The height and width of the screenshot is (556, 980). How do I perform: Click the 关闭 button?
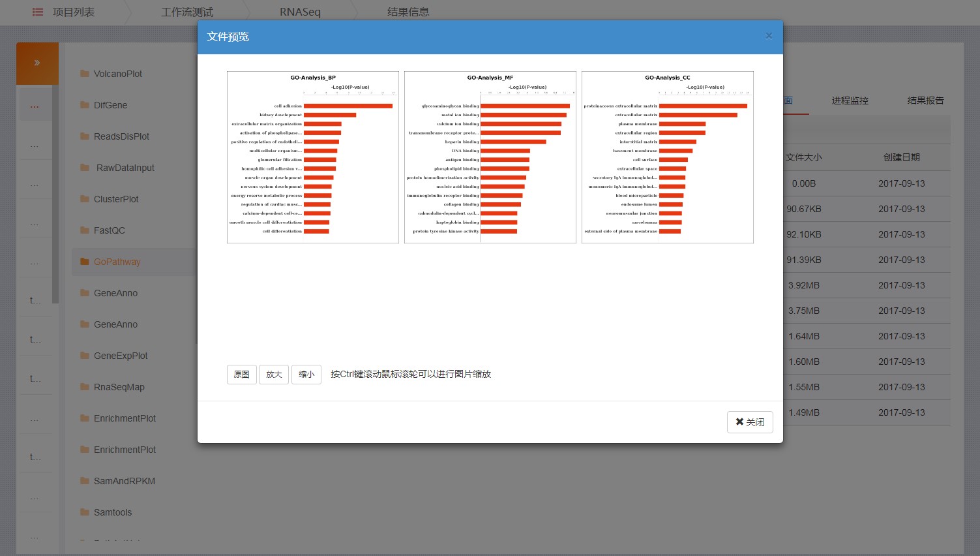tap(750, 422)
